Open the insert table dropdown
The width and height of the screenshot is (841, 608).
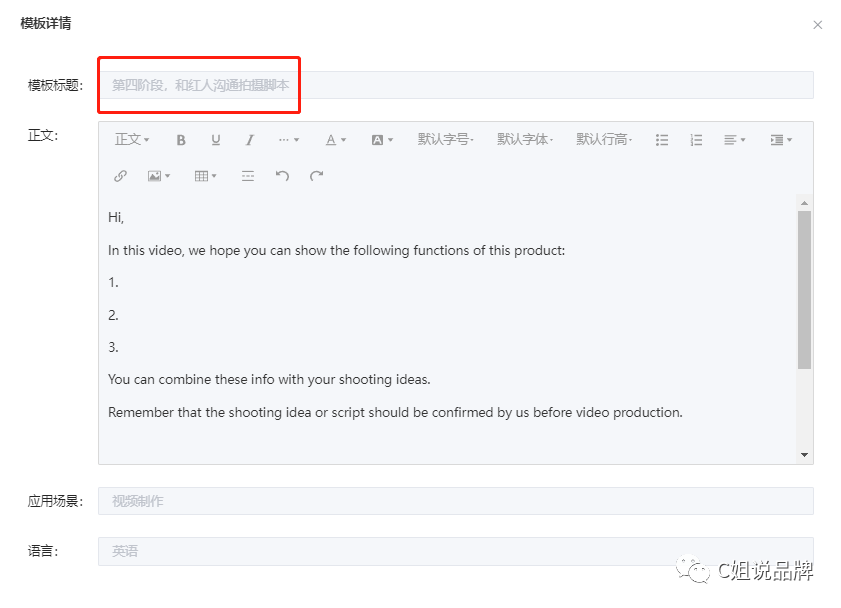coord(205,176)
